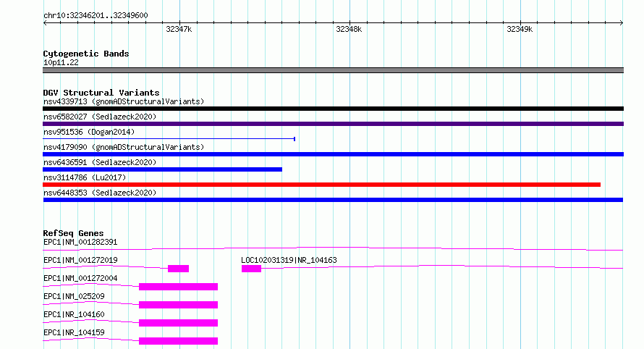This screenshot has height=349, width=644.
Task: Select the magenta exon of EPC1|NM_025209
Action: tap(178, 305)
